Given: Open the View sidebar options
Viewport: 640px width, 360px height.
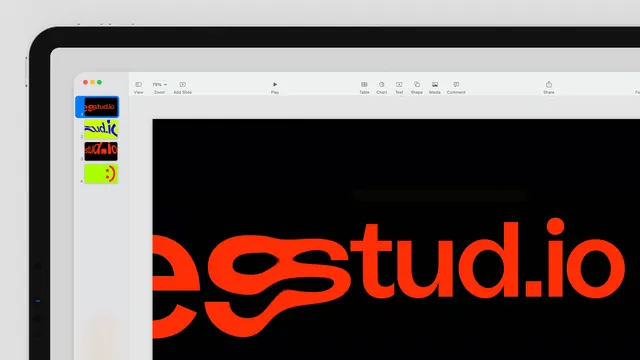Looking at the screenshot, I should (x=138, y=87).
